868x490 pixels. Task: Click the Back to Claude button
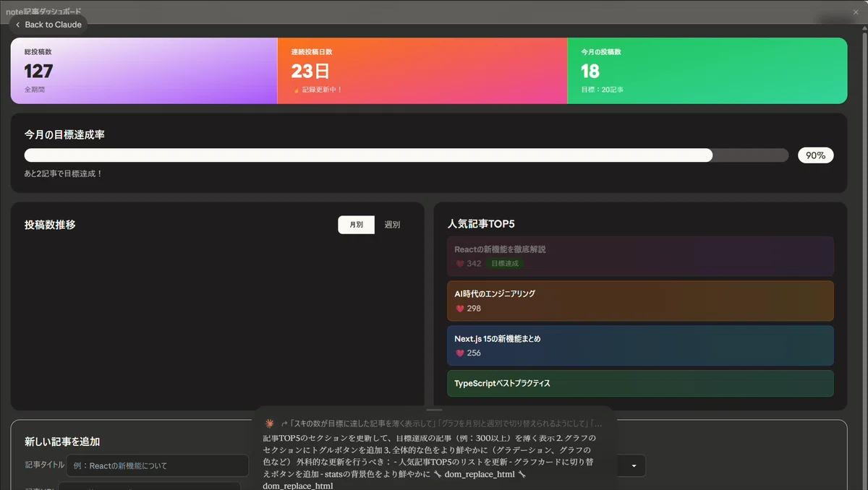click(x=48, y=25)
